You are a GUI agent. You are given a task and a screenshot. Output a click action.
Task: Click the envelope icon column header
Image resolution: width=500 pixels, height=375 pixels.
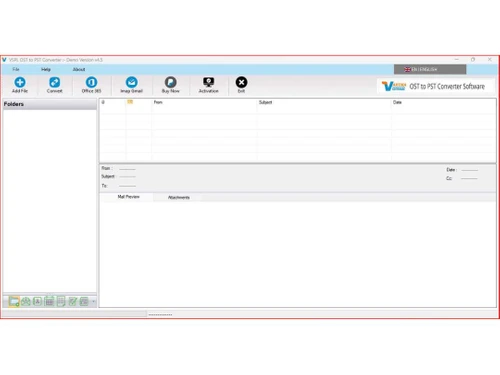pos(130,102)
